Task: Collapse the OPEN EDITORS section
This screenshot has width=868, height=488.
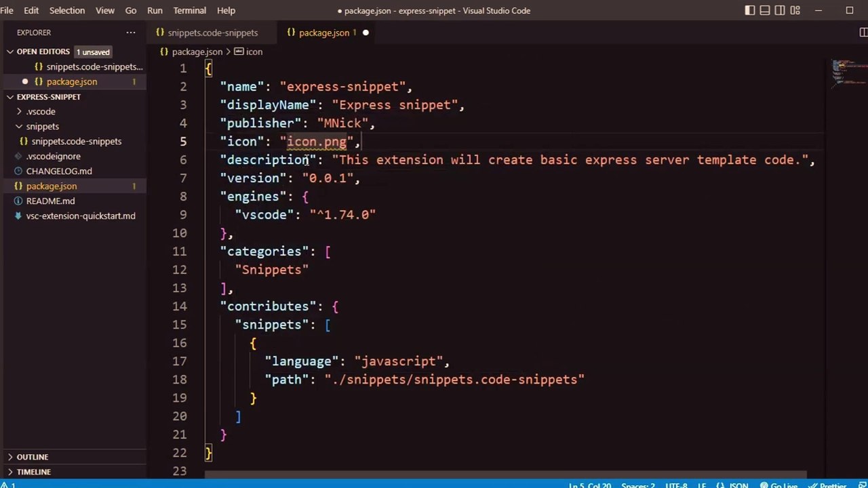Action: pos(10,52)
